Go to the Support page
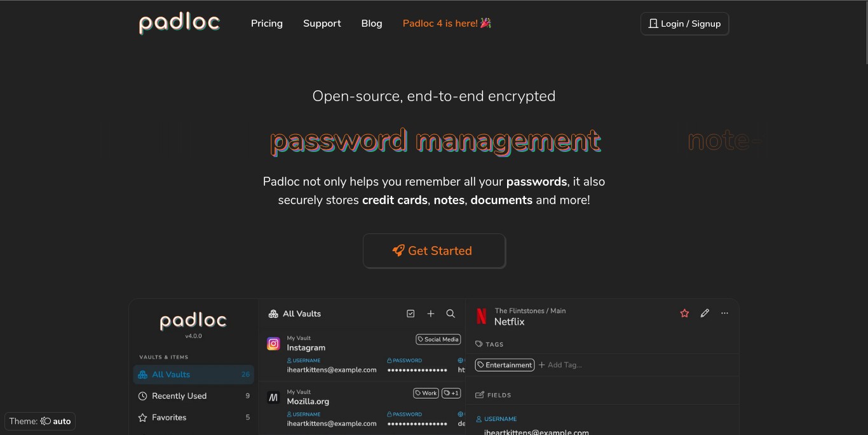Image resolution: width=868 pixels, height=435 pixels. pyautogui.click(x=322, y=24)
